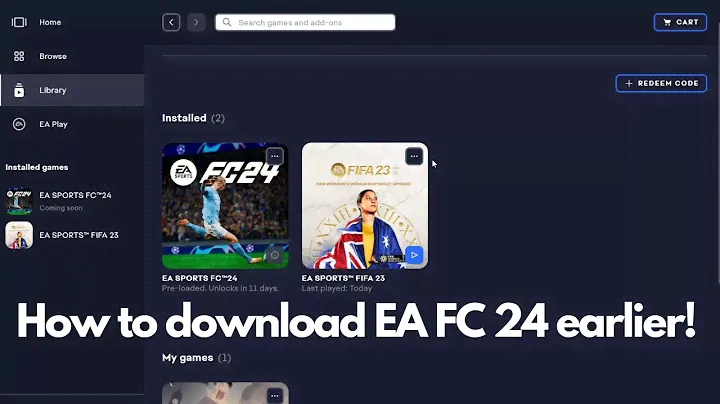Go back with the left arrow

(171, 22)
